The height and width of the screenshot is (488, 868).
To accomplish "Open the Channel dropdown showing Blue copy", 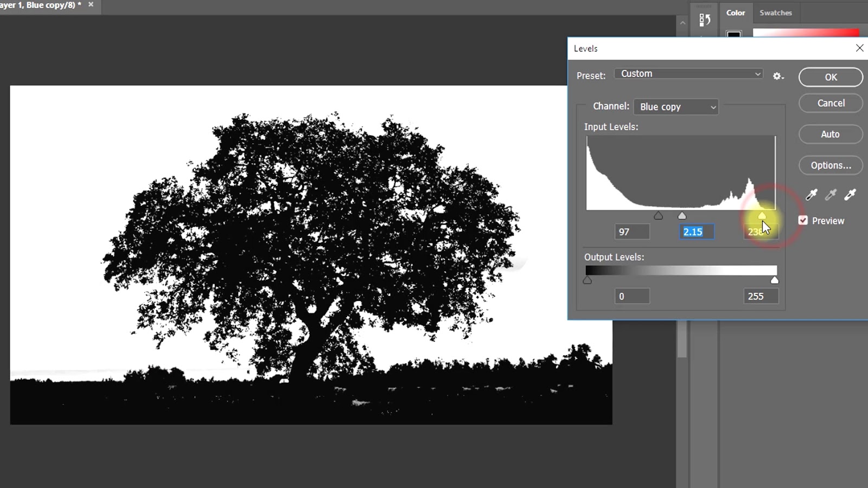I will click(x=675, y=107).
